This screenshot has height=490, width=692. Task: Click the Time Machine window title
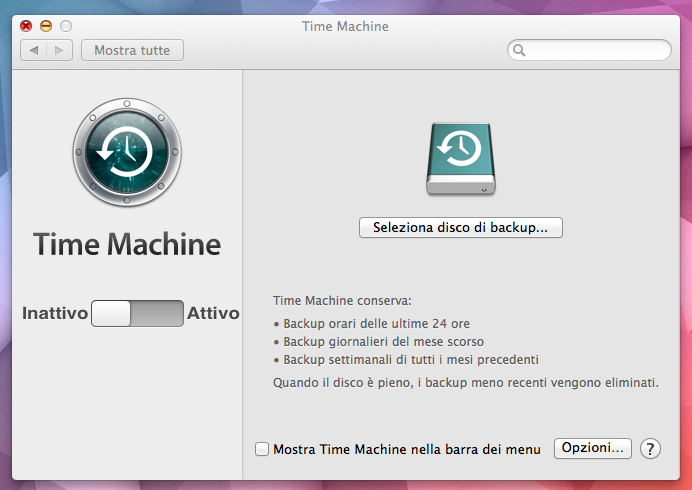click(x=345, y=26)
